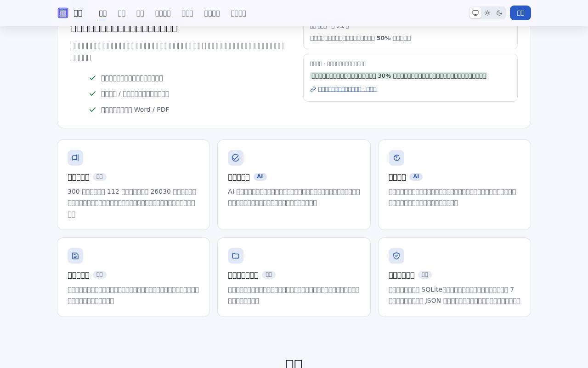Screen dimensions: 588x368
Task: Switch to system theme via monitor icon
Action: pyautogui.click(x=475, y=13)
